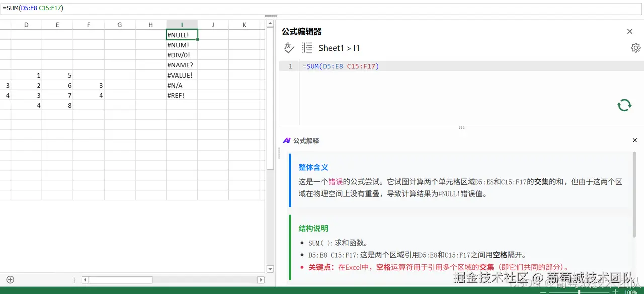Click the 公式编辑器 panel title

click(x=301, y=31)
